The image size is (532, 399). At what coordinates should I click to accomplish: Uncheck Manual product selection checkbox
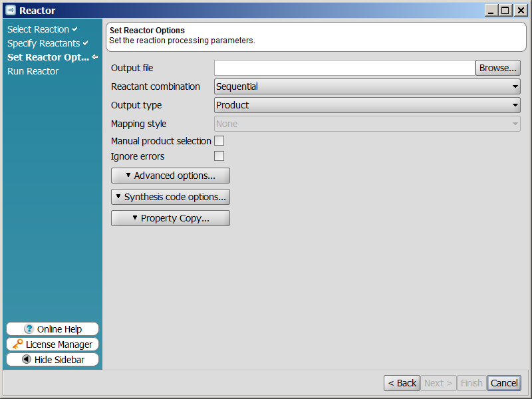219,140
